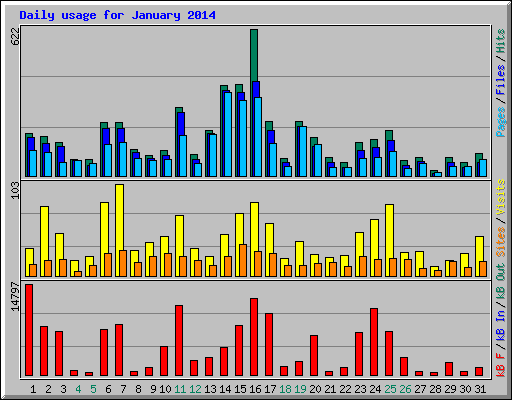Click the red 'kB F' legend label
This screenshot has width=512, height=400.
[x=500, y=364]
